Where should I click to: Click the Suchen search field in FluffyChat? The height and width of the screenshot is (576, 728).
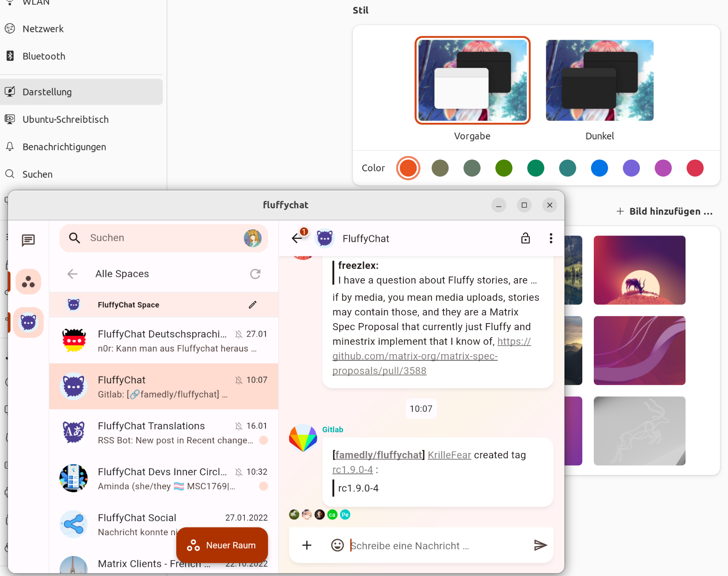161,238
